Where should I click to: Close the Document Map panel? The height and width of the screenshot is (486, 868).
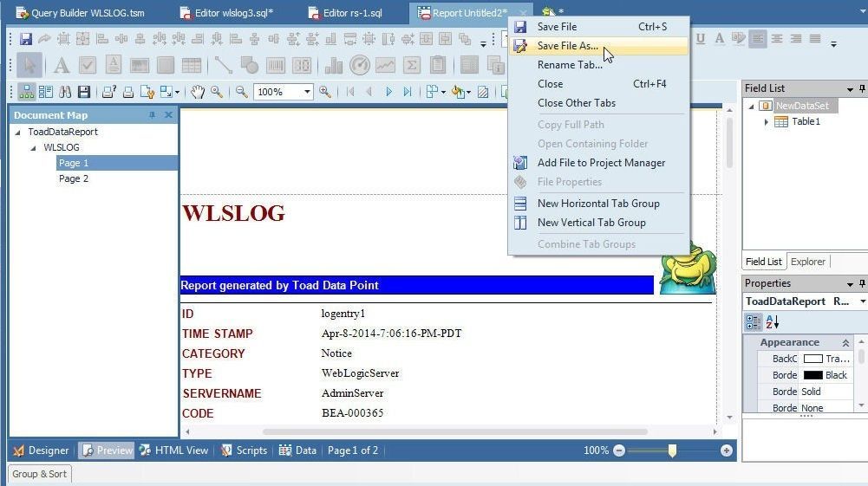[x=168, y=115]
